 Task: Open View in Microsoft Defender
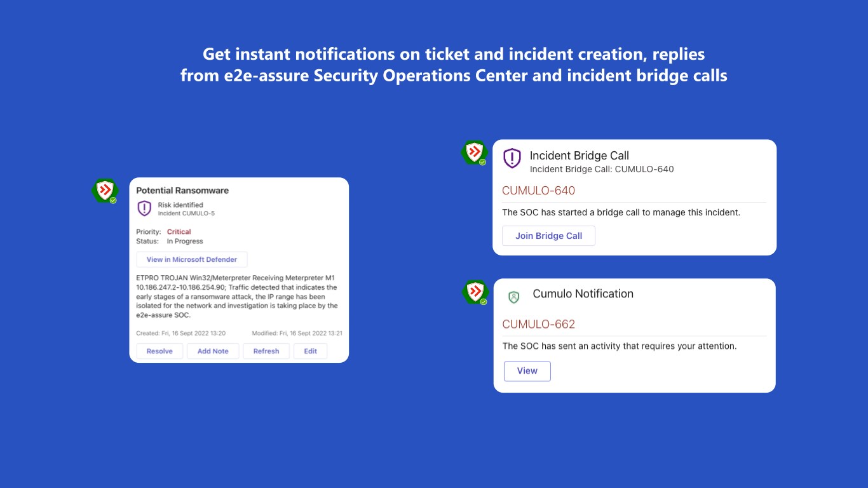click(x=192, y=259)
